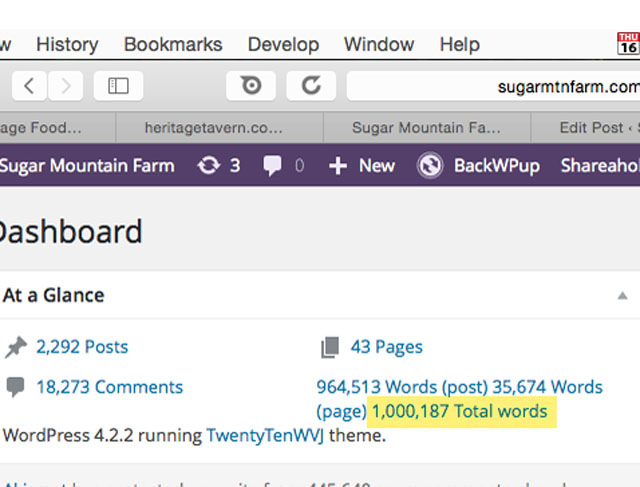Switch to the Sugar Mountain Fa... tab
Image resolution: width=640 pixels, height=487 pixels.
[x=427, y=128]
